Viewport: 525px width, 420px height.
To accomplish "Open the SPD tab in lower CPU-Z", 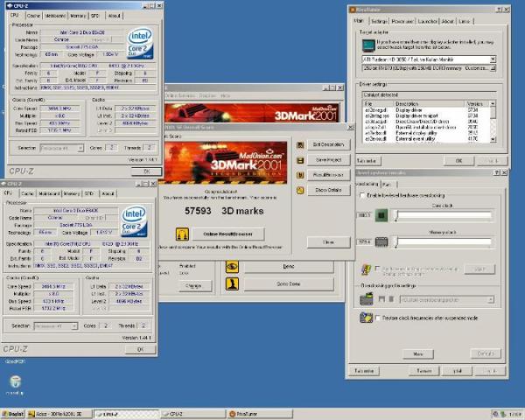I will [x=89, y=193].
